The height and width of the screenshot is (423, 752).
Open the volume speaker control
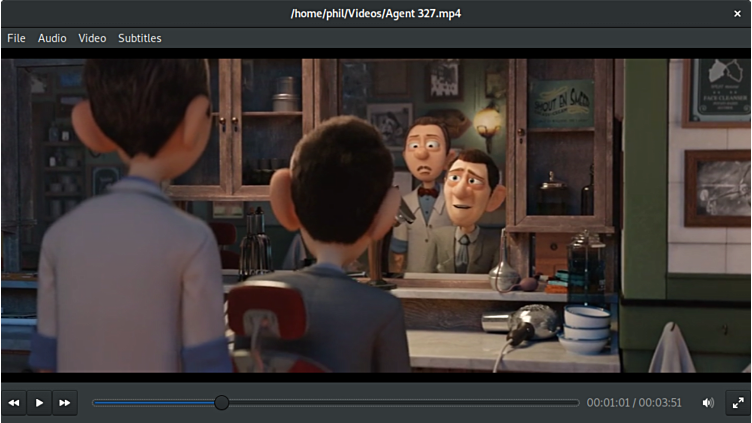point(708,403)
